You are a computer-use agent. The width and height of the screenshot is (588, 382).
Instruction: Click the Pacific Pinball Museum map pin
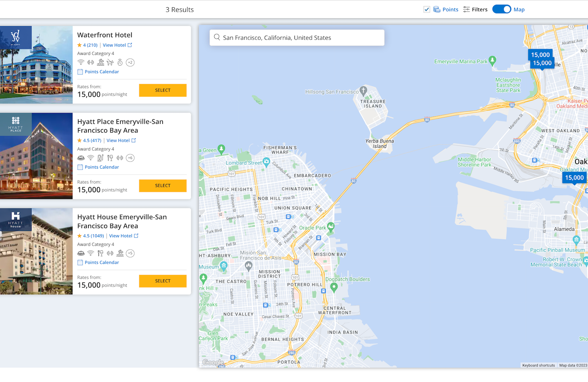pos(576,240)
